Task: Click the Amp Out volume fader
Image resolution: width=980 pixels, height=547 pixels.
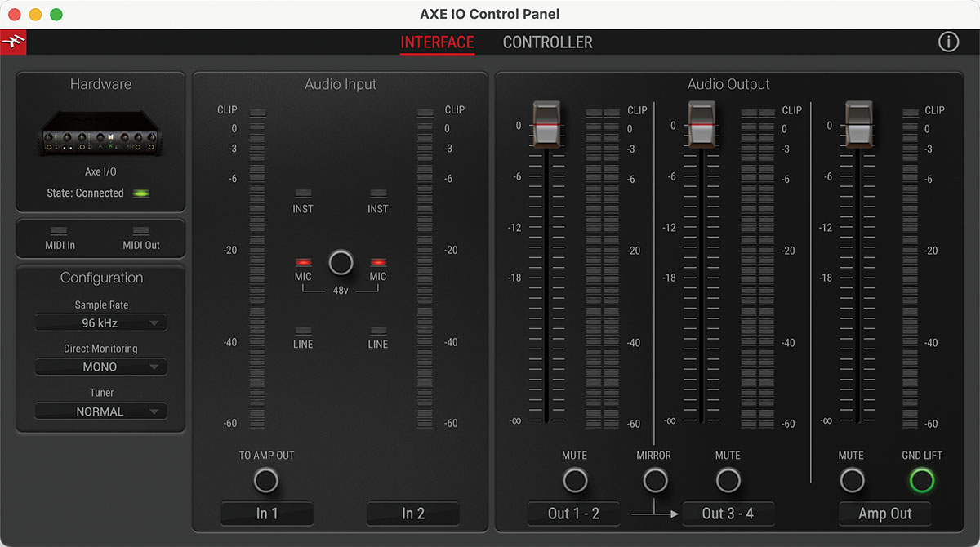Action: click(858, 124)
